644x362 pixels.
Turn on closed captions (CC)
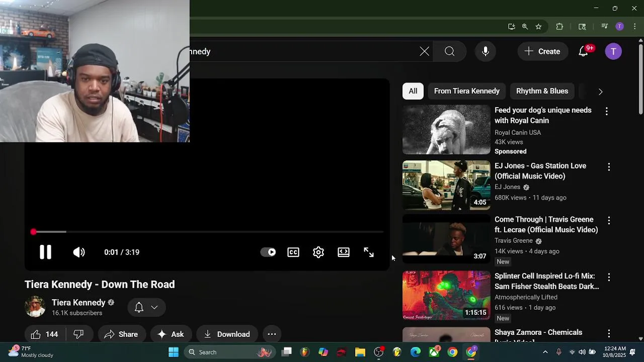293,252
